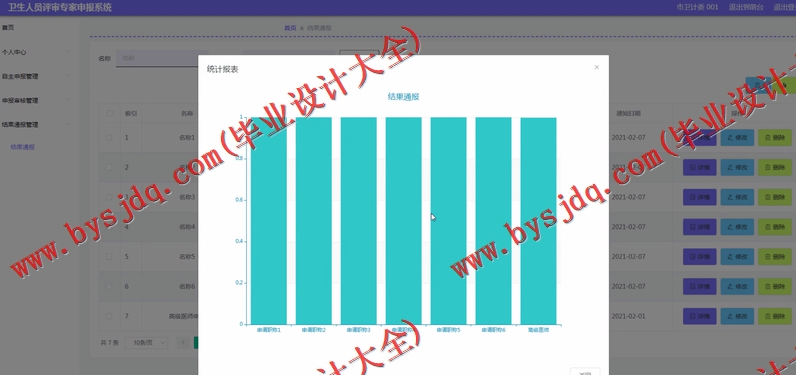The image size is (796, 375).
Task: Open 结果通报管理 menu in sidebar
Action: 20,124
